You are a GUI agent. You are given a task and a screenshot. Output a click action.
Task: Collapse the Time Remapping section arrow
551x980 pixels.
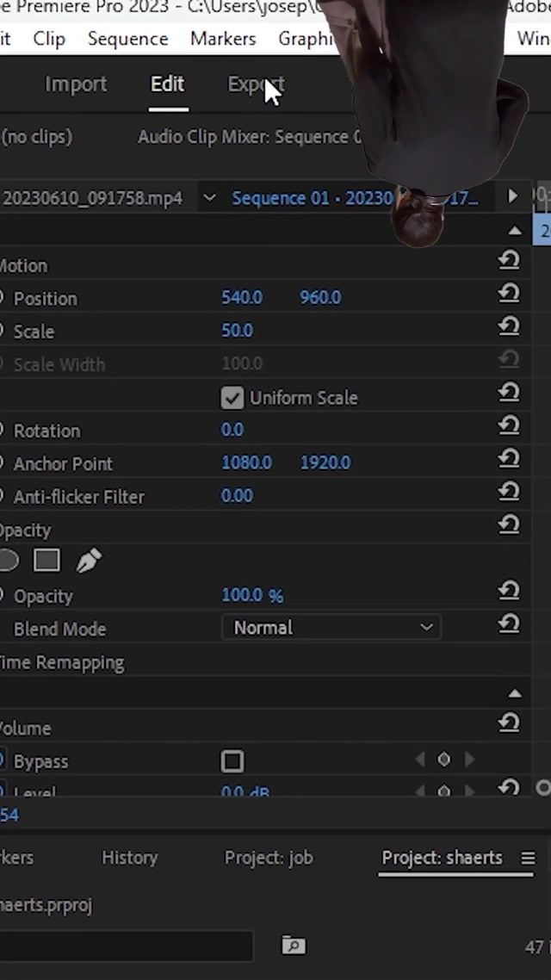[x=515, y=693]
